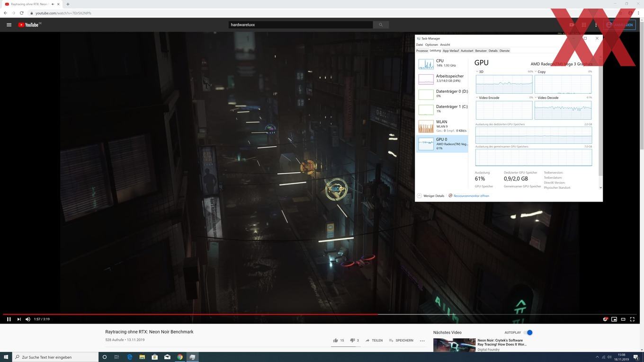Screen dimensions: 644x362
Task: Open notification center icon
Action: click(637, 357)
